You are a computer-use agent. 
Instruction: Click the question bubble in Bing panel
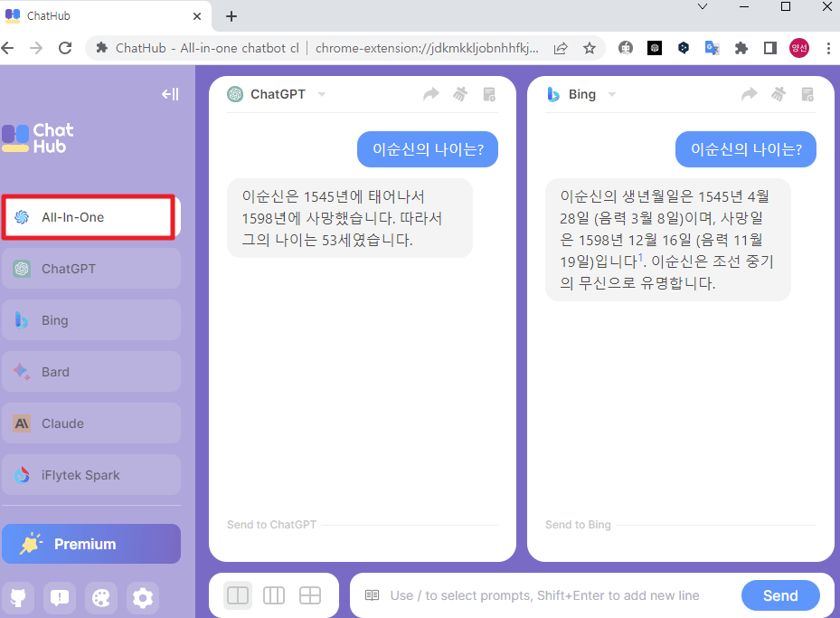[x=746, y=149]
